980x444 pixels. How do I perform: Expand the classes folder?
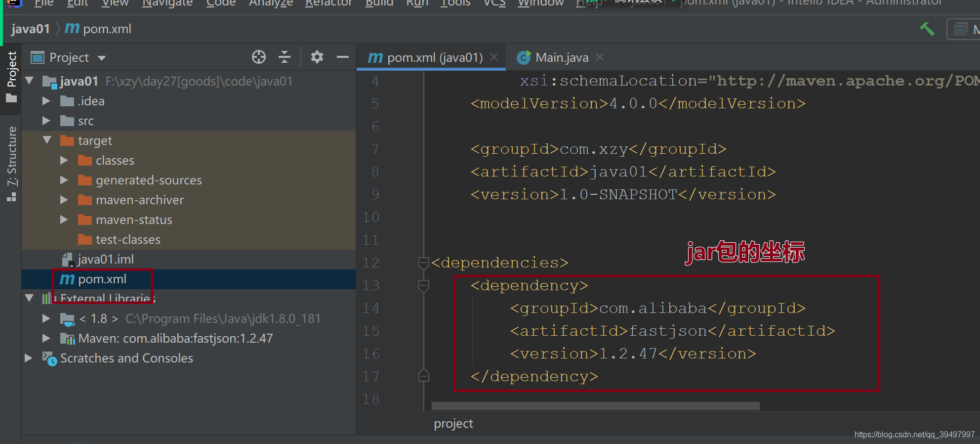64,160
